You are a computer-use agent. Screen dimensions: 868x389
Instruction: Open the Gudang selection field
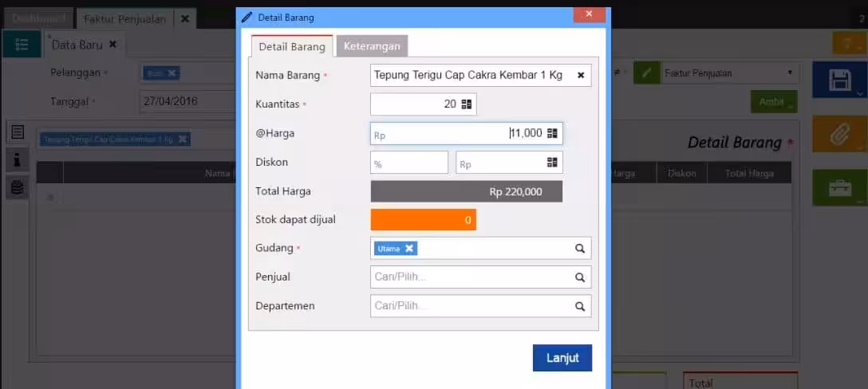coord(480,249)
